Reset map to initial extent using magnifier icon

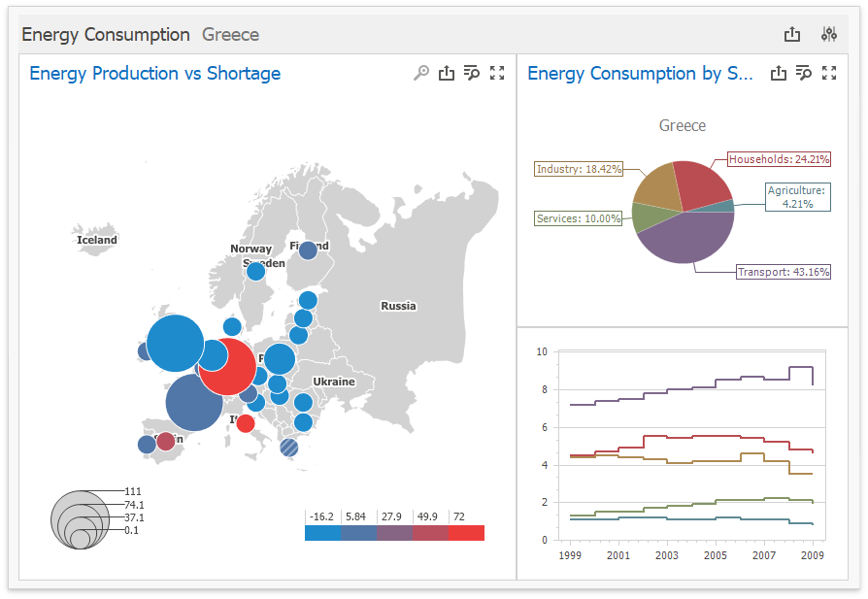click(x=421, y=73)
